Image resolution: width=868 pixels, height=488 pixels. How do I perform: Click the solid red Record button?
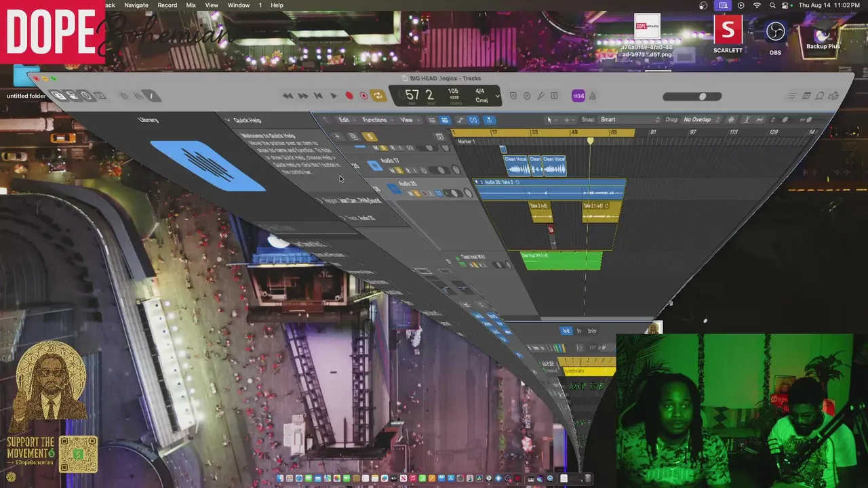click(x=349, y=96)
